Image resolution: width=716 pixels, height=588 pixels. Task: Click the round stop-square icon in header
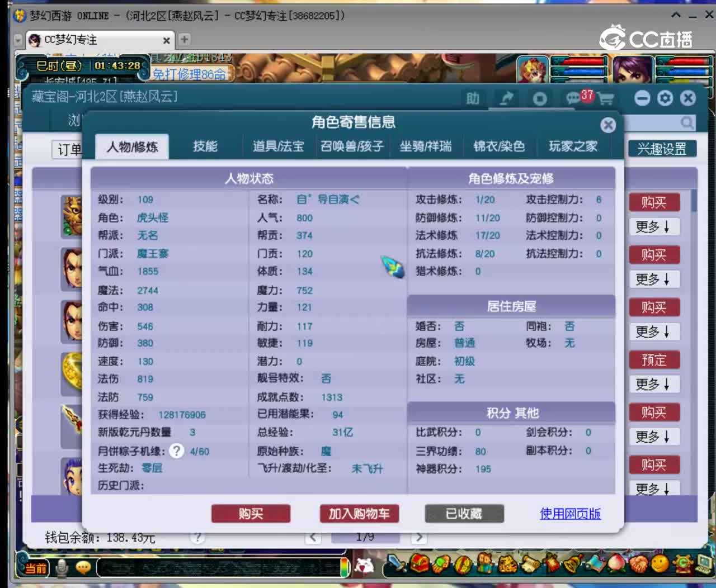(x=539, y=99)
